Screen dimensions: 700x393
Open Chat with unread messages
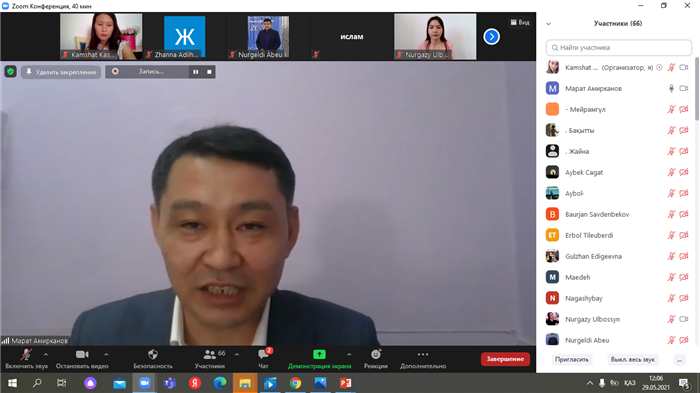point(263,355)
